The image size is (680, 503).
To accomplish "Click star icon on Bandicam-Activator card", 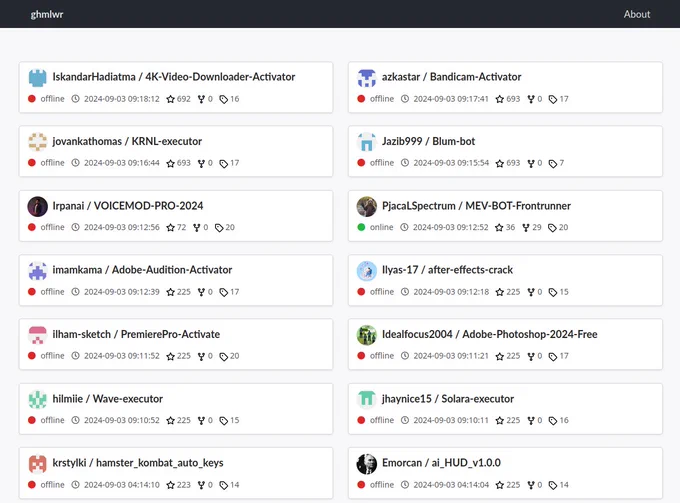I will click(500, 99).
